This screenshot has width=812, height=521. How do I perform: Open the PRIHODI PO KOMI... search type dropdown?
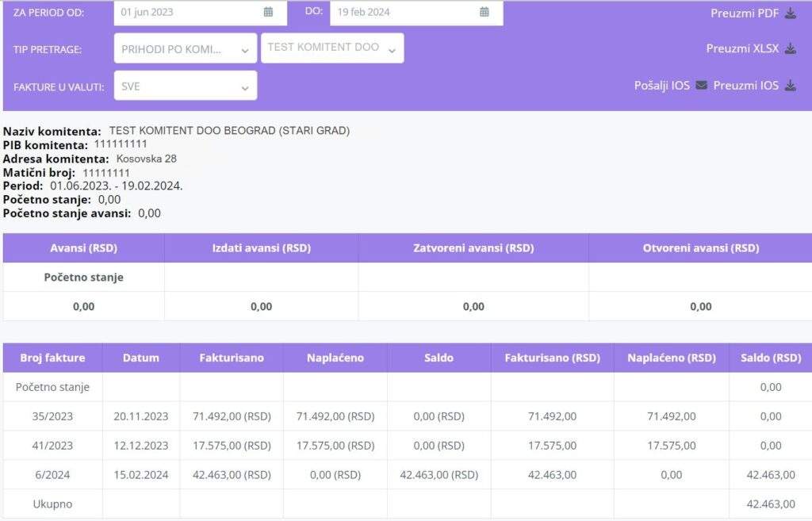(x=186, y=48)
